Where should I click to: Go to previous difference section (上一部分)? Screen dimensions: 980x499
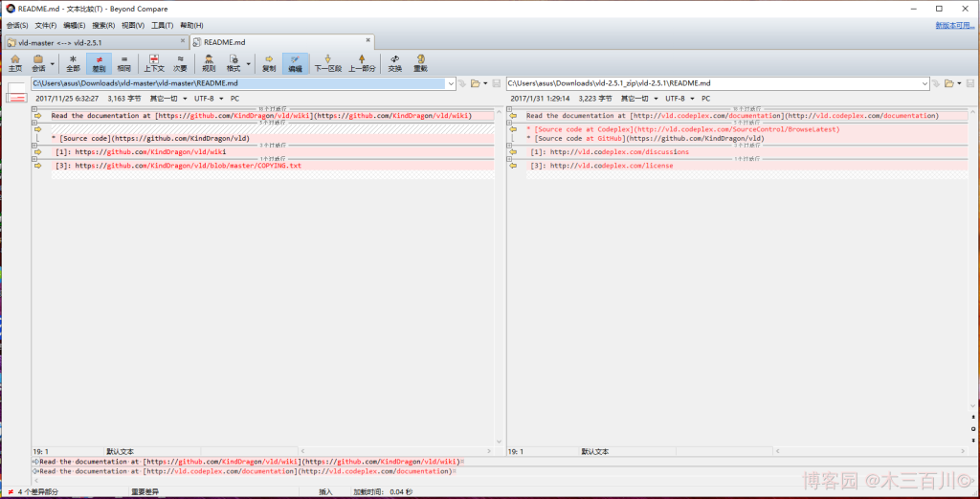coord(362,63)
